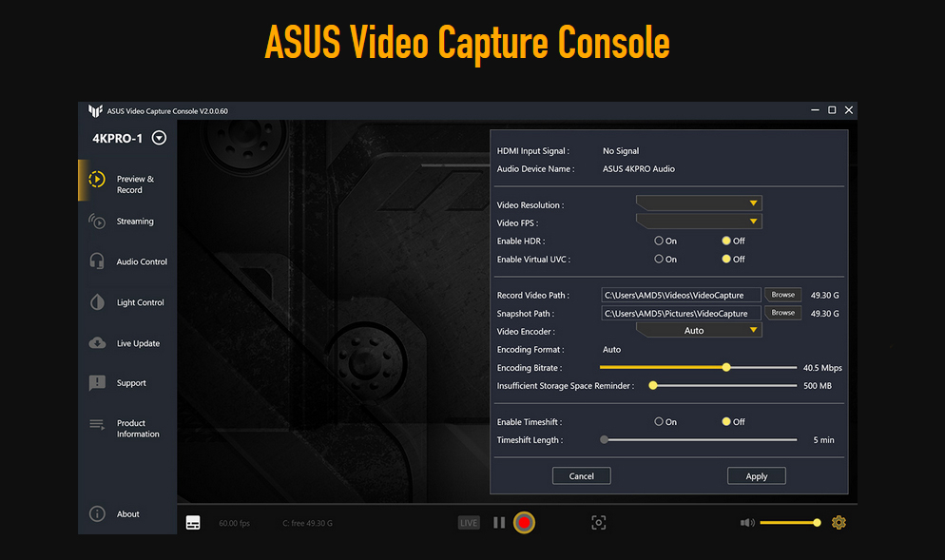Viewport: 945px width, 560px height.
Task: Adjust the Insufficient Storage Space Reminder slider
Action: point(653,385)
